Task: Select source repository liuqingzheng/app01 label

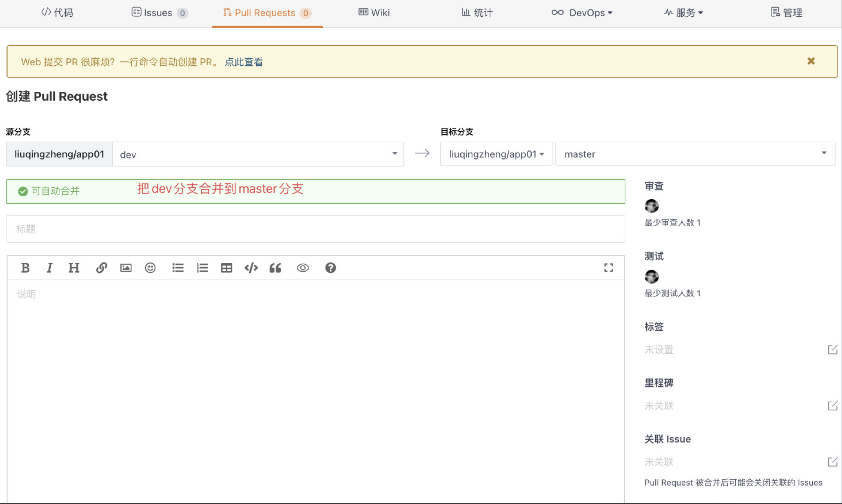Action: pyautogui.click(x=59, y=154)
